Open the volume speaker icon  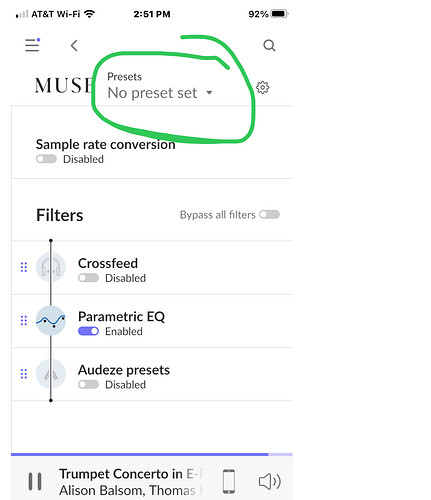click(270, 482)
